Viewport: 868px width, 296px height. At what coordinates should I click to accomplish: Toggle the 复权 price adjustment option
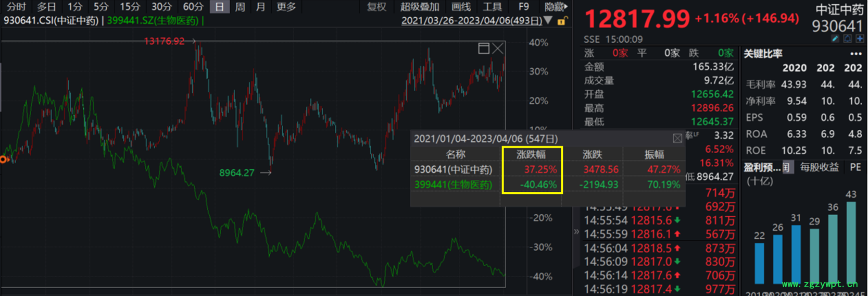pos(376,7)
